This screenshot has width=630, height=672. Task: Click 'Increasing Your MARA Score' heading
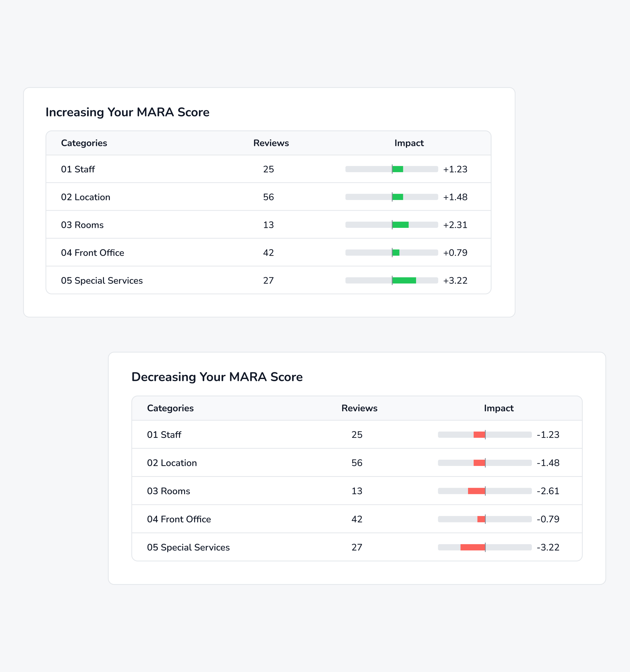127,112
